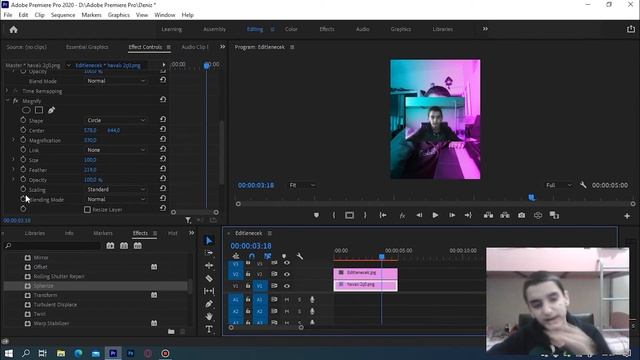Select the Pen tool in Tools panel

209,304
